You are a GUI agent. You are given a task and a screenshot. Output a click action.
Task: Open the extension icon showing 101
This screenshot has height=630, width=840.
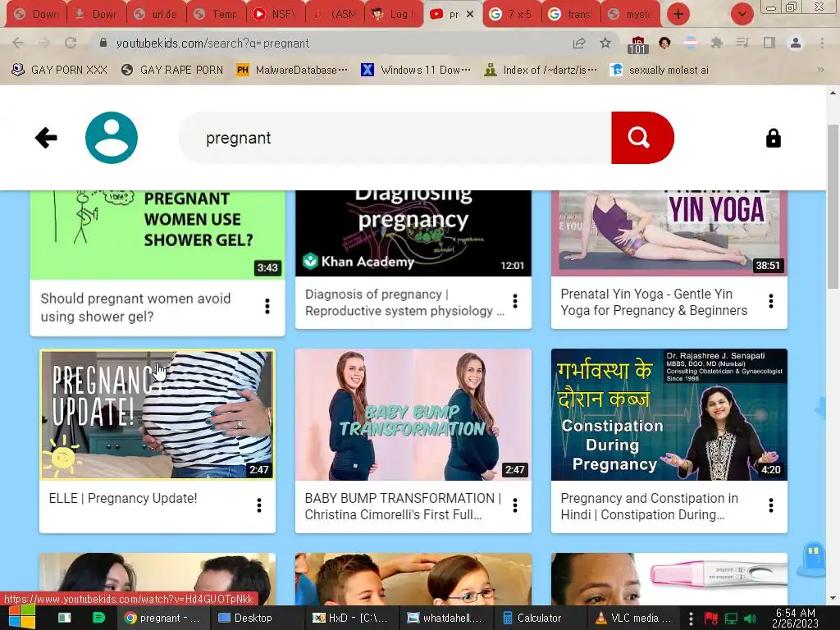[637, 44]
